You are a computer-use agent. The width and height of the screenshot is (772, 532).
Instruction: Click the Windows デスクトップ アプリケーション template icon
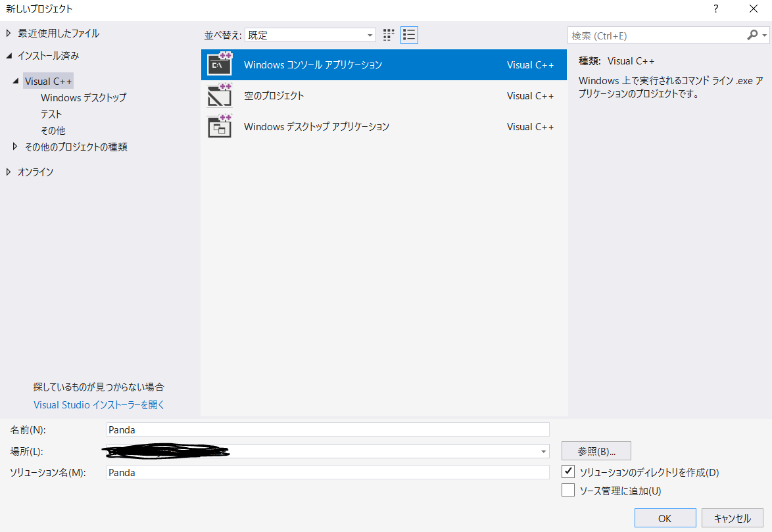[220, 126]
